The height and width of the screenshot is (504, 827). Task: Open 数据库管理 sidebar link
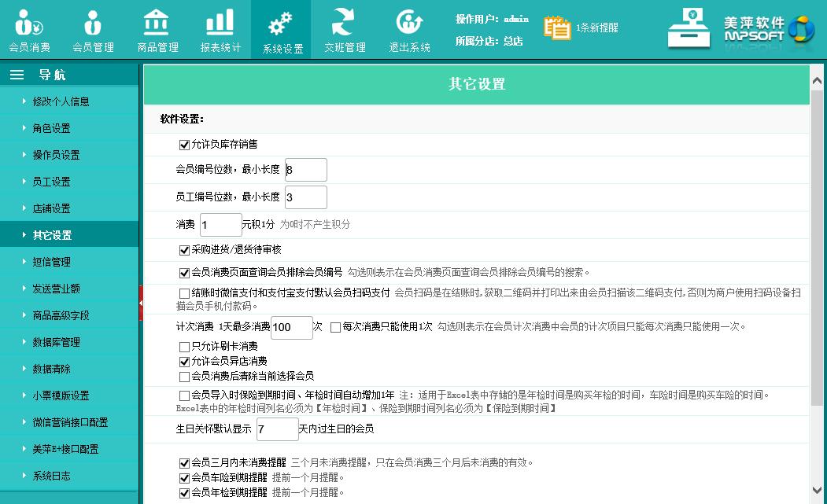coord(56,342)
